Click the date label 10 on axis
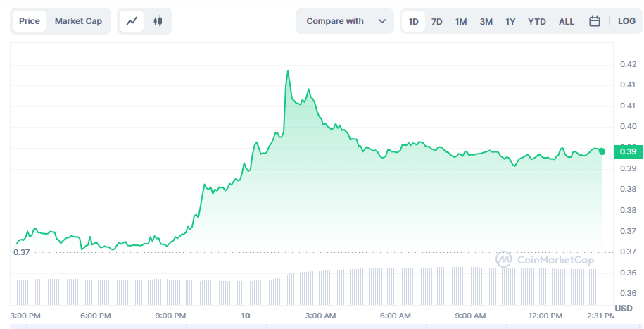Image resolution: width=644 pixels, height=329 pixels. tap(246, 316)
